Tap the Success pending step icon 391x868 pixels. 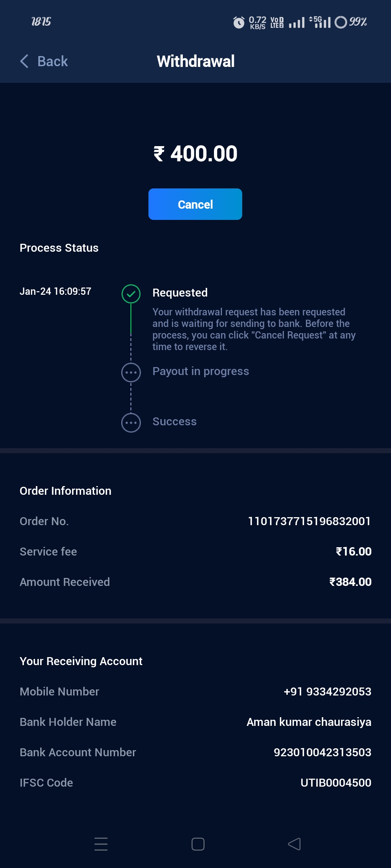[x=131, y=422]
